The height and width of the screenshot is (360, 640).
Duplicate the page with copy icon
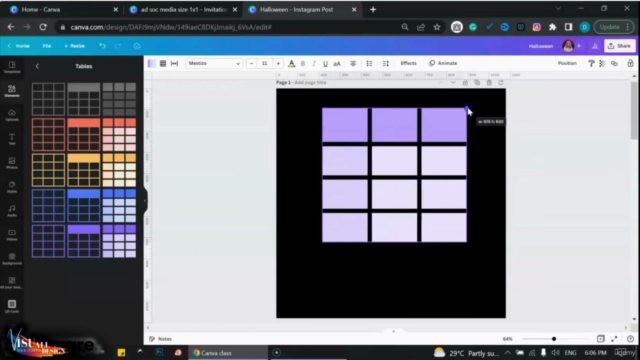[x=477, y=82]
